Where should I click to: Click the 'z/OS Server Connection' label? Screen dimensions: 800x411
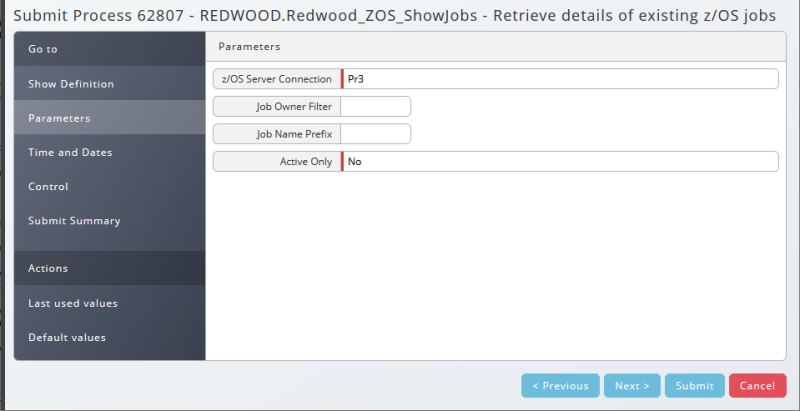click(277, 79)
